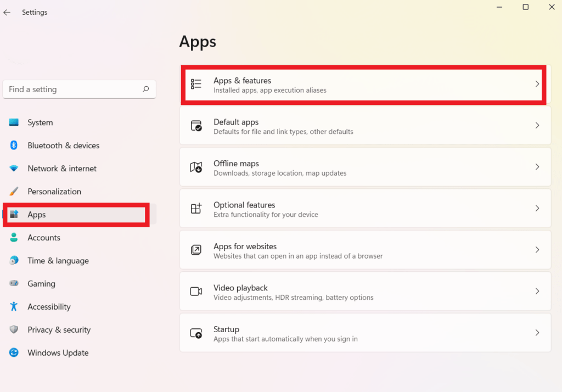Click inside the Find a setting field
Viewport: 562px width, 392px height.
coord(71,89)
